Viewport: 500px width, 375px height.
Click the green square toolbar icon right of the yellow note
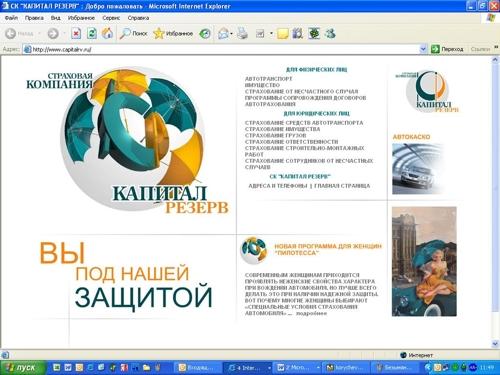click(314, 33)
